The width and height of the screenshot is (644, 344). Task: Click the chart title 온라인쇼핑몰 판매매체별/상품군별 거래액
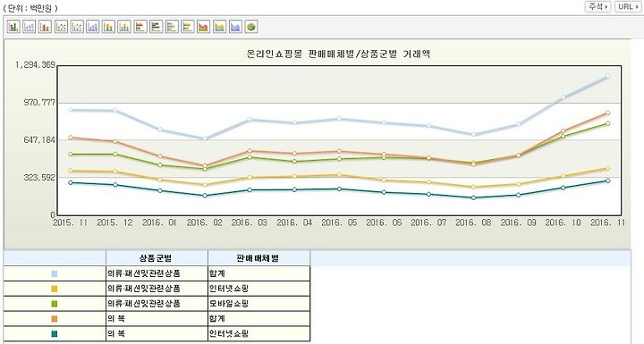pos(338,54)
